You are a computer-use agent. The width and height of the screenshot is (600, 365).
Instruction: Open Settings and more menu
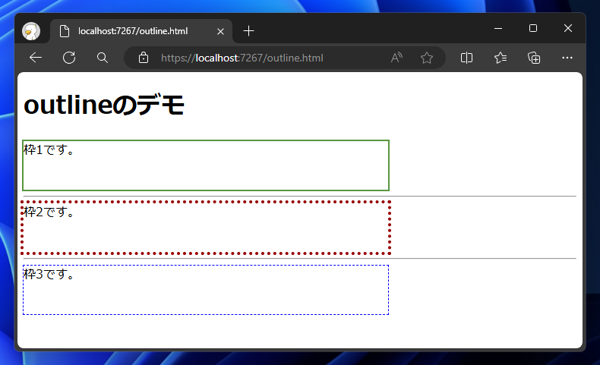(x=567, y=58)
